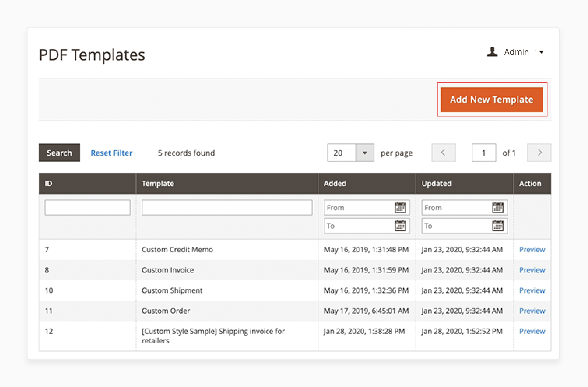This screenshot has height=387, width=588.
Task: Select the Custom Credit Memo row text
Action: click(177, 250)
